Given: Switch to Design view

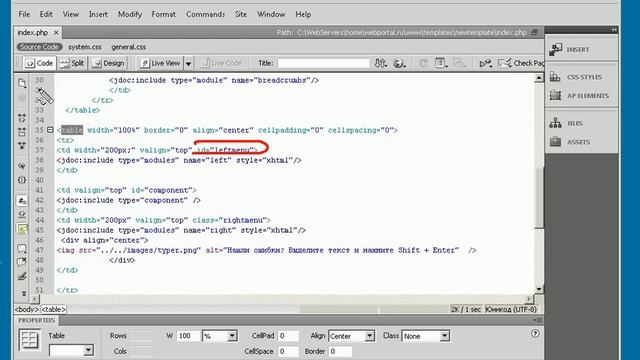Looking at the screenshot, I should coord(109,63).
